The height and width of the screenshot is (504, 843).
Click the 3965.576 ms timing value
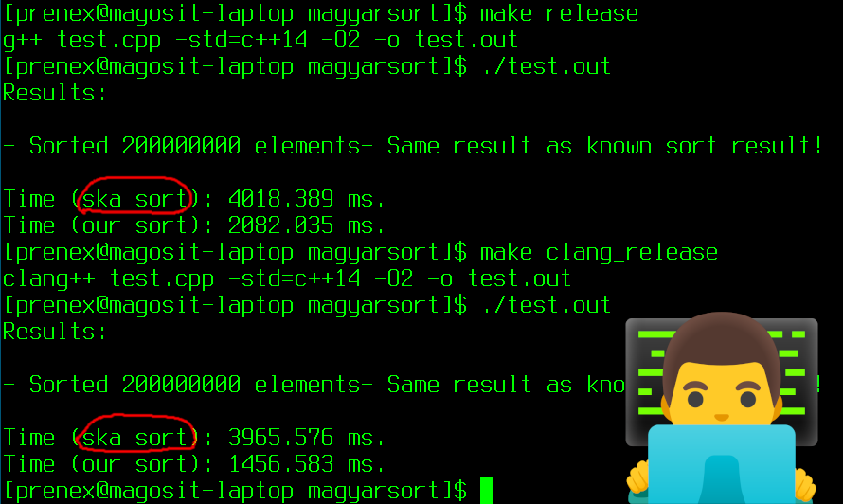coord(307,438)
